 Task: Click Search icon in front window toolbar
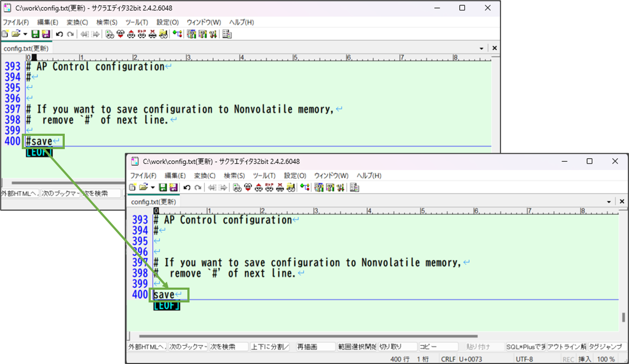237,187
